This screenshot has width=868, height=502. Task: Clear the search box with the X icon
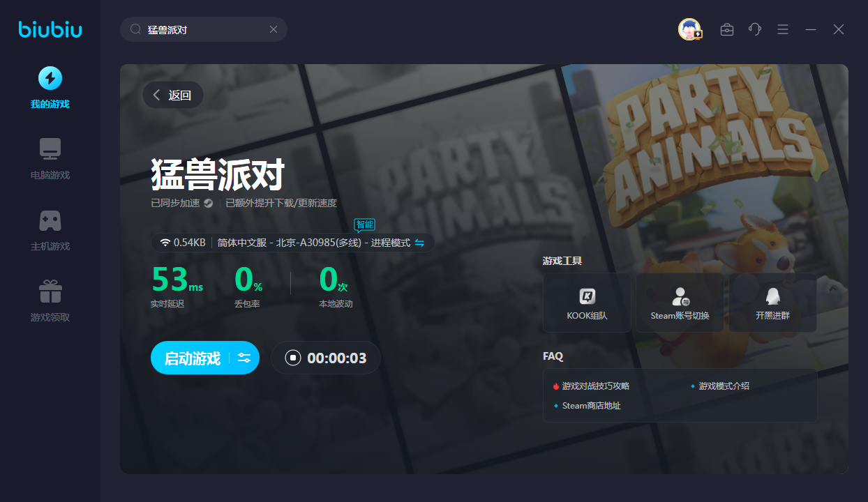tap(274, 29)
